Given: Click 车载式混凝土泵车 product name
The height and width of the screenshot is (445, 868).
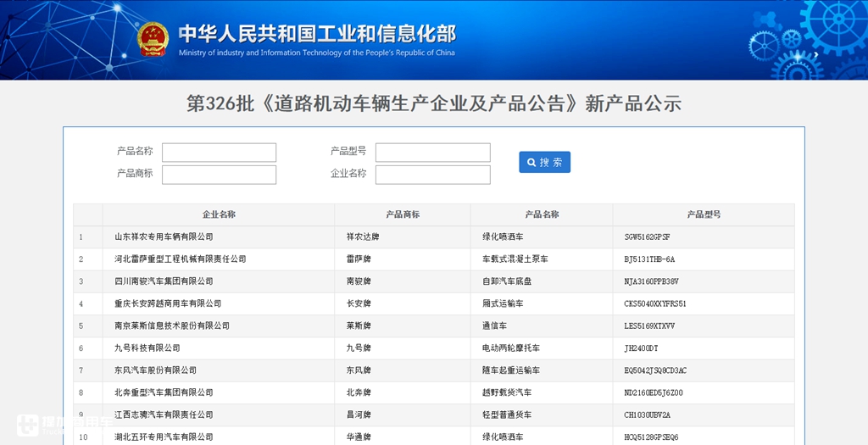Looking at the screenshot, I should 515,259.
